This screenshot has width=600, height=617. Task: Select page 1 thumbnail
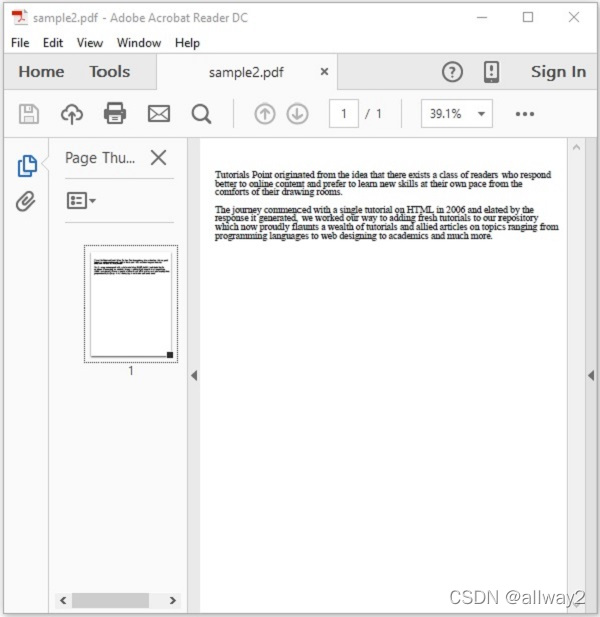coord(131,304)
